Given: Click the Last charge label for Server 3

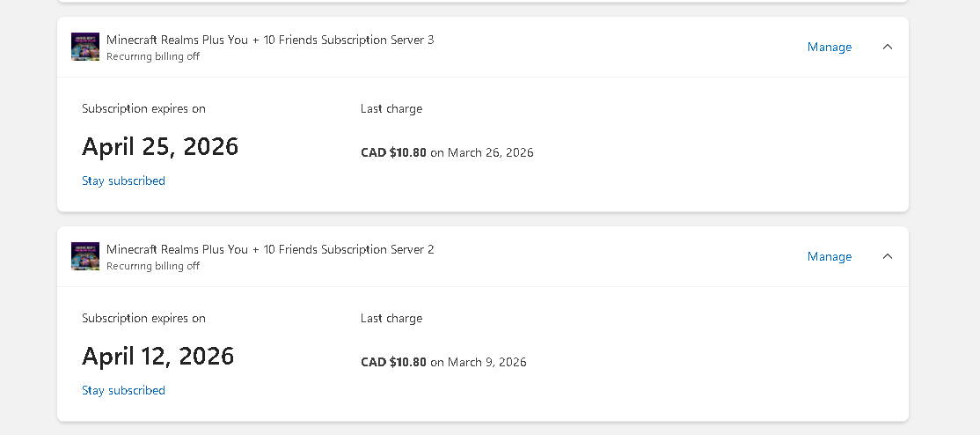Looking at the screenshot, I should click(x=391, y=108).
